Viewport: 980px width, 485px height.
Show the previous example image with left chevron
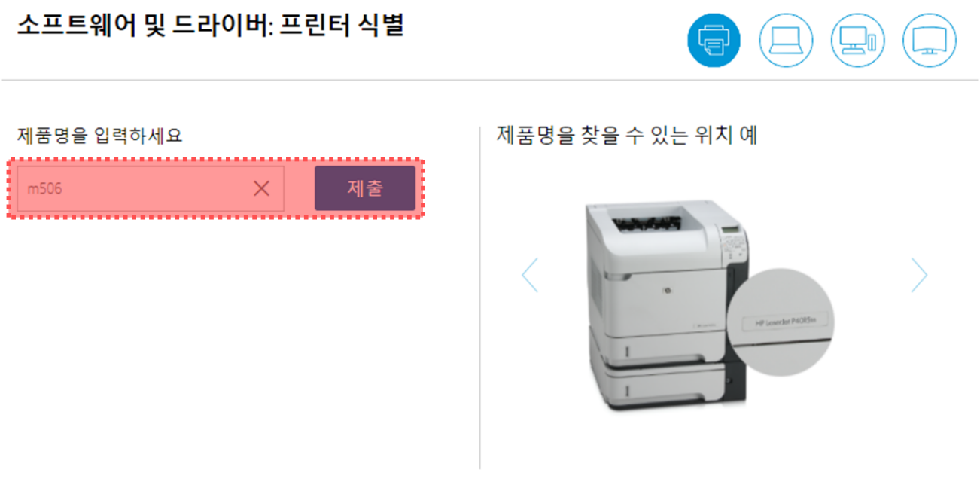point(530,275)
